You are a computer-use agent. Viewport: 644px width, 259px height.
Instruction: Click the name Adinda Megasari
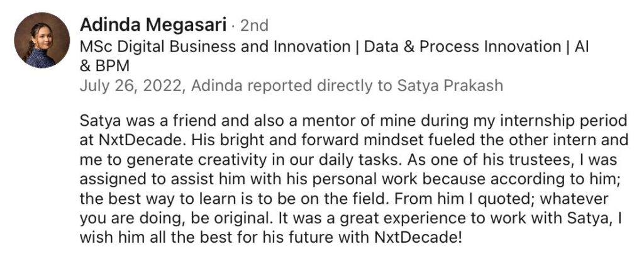pyautogui.click(x=152, y=26)
